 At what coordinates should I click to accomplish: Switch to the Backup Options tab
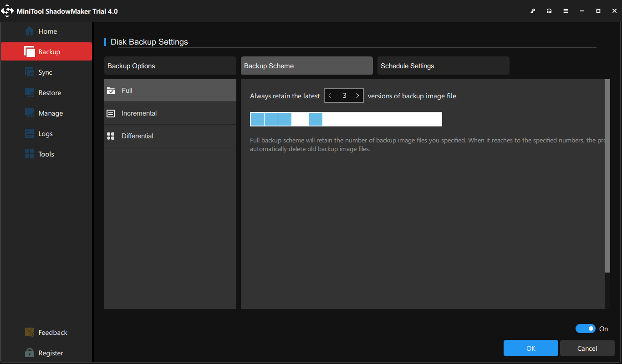[x=170, y=66]
